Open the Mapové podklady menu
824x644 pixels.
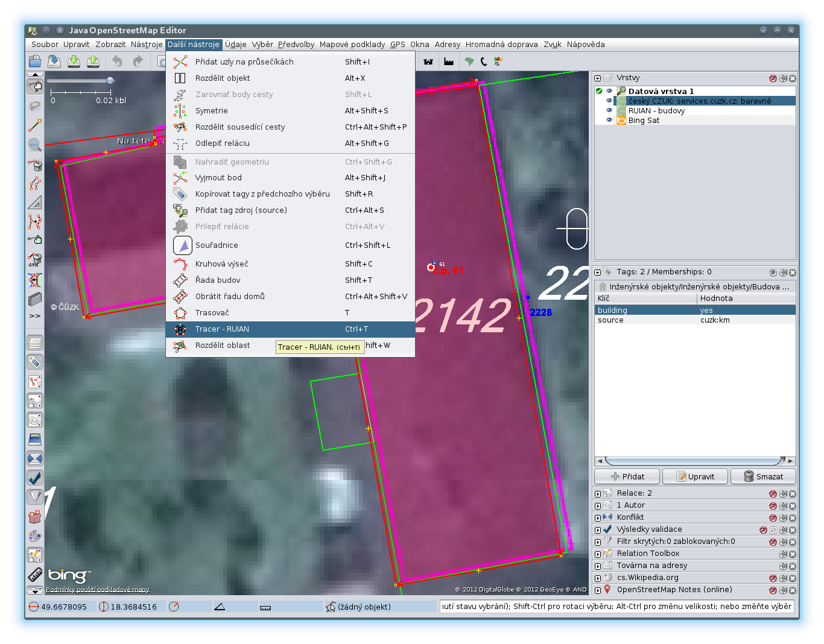[352, 44]
